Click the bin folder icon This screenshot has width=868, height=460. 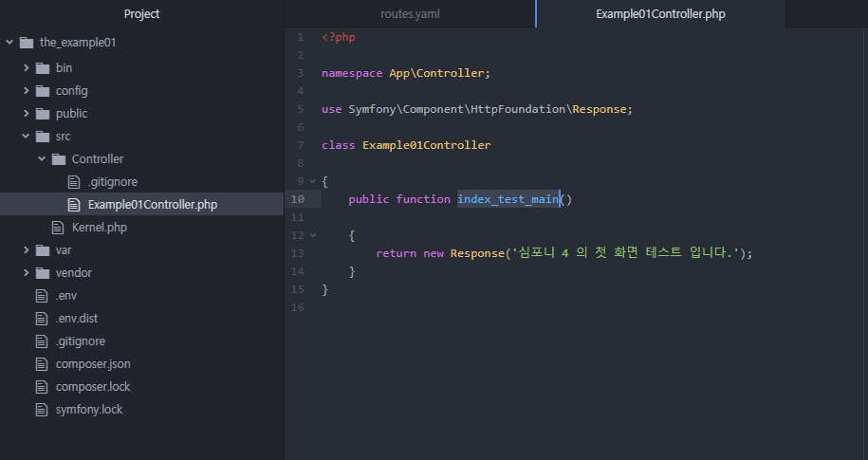pyautogui.click(x=42, y=68)
